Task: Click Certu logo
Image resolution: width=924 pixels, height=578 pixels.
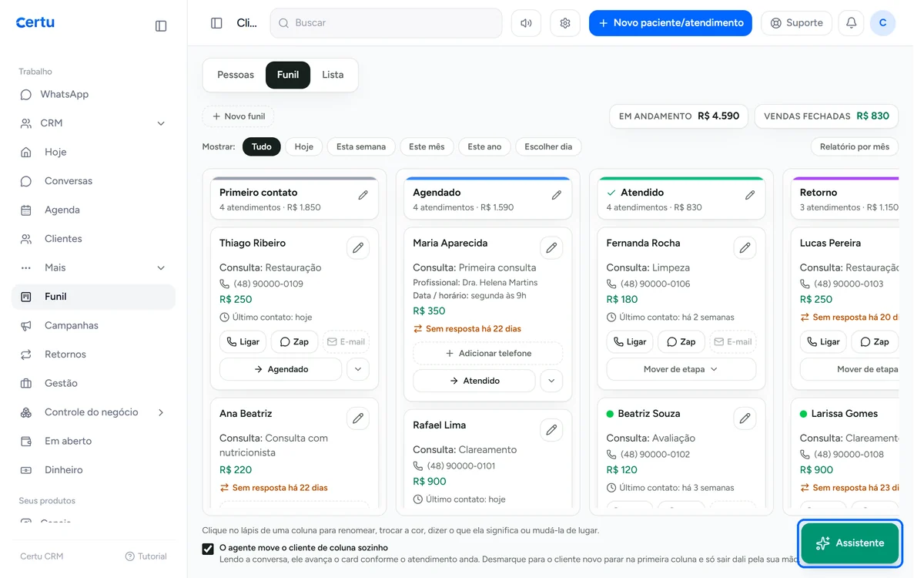Action: pos(35,23)
